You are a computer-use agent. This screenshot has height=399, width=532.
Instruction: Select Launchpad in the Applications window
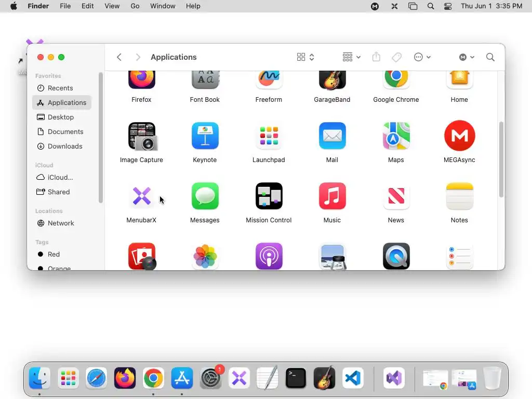(x=269, y=136)
